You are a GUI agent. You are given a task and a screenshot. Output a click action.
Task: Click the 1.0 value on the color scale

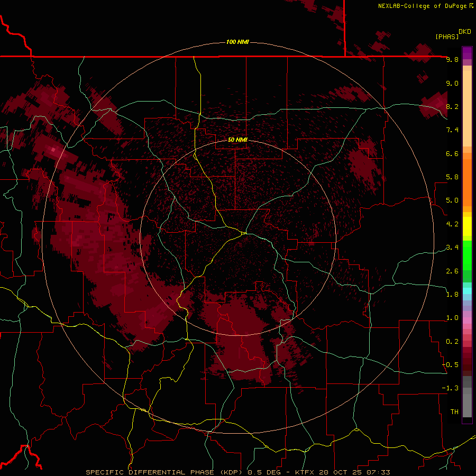click(452, 318)
